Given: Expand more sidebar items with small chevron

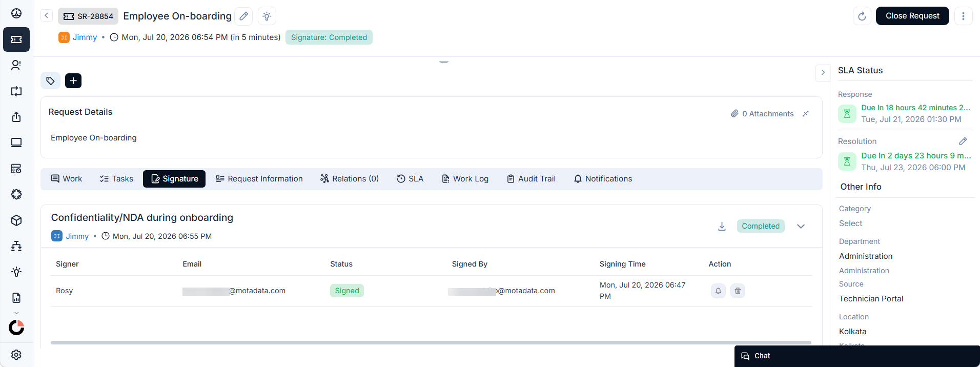Looking at the screenshot, I should point(16,313).
